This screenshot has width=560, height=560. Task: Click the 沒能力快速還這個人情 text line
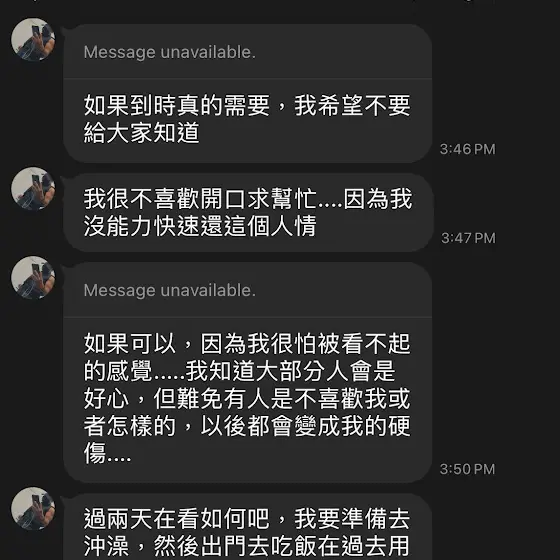coord(200,226)
